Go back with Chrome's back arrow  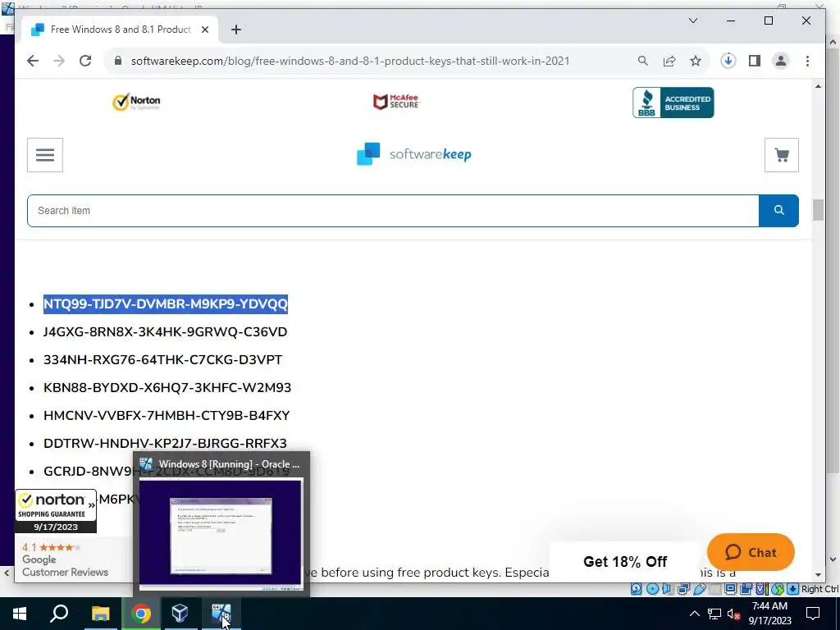(x=33, y=61)
